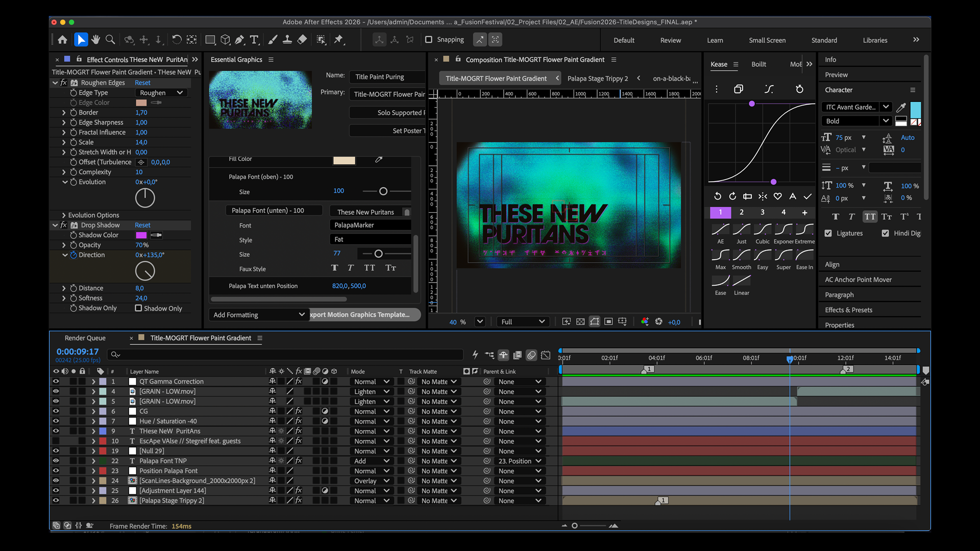Click the Set Poster Time button
This screenshot has width=980, height=551.
coord(387,131)
